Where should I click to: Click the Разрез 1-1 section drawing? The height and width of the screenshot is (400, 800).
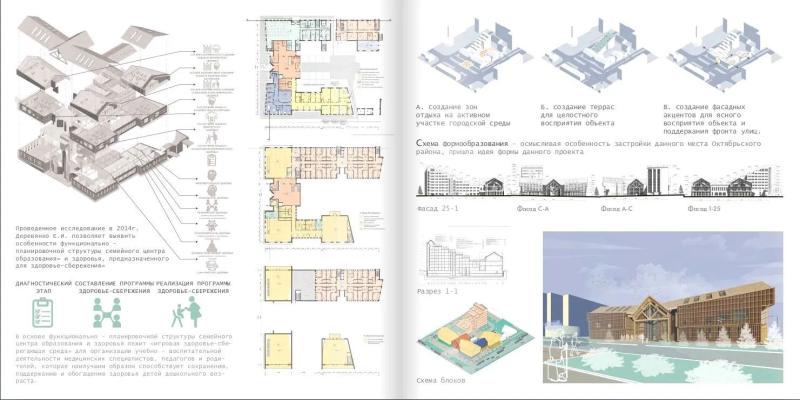pos(465,258)
